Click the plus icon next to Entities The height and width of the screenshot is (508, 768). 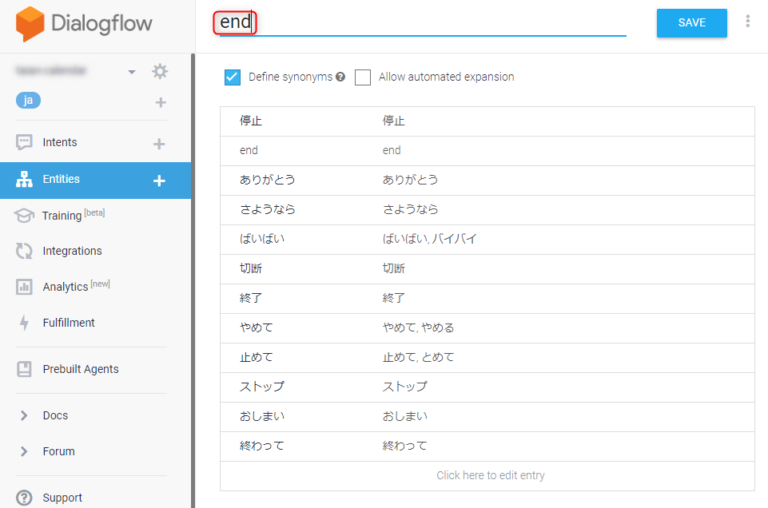coord(158,181)
